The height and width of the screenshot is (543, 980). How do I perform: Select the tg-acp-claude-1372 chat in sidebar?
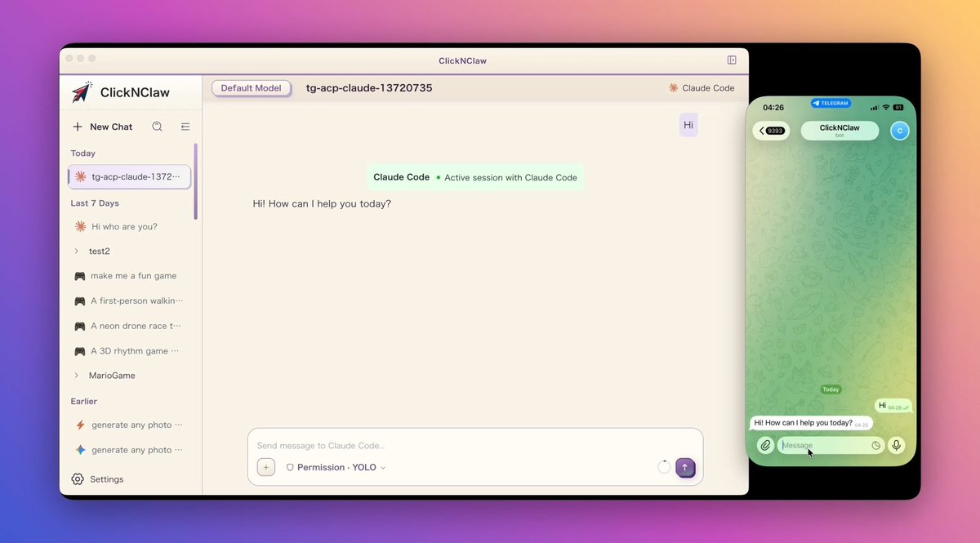tap(129, 176)
